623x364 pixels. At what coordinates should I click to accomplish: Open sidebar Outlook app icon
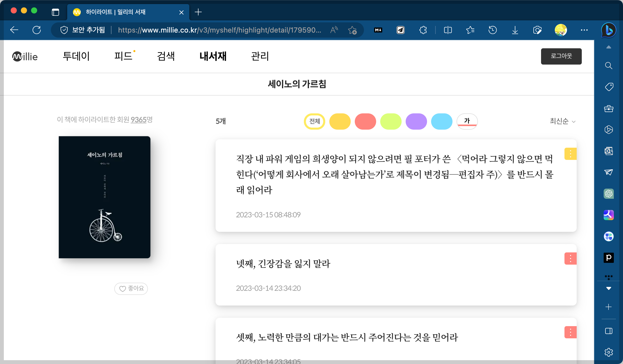click(608, 151)
